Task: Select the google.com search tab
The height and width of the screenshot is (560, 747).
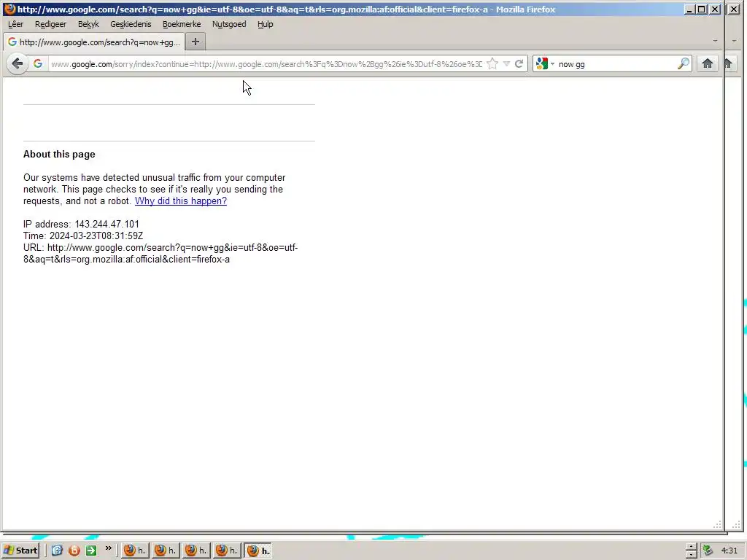Action: [x=94, y=42]
